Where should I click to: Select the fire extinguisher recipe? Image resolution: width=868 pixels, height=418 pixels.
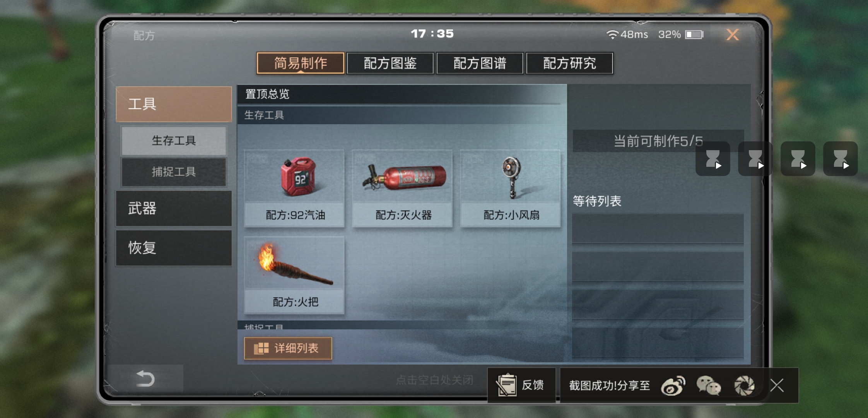[x=402, y=188]
